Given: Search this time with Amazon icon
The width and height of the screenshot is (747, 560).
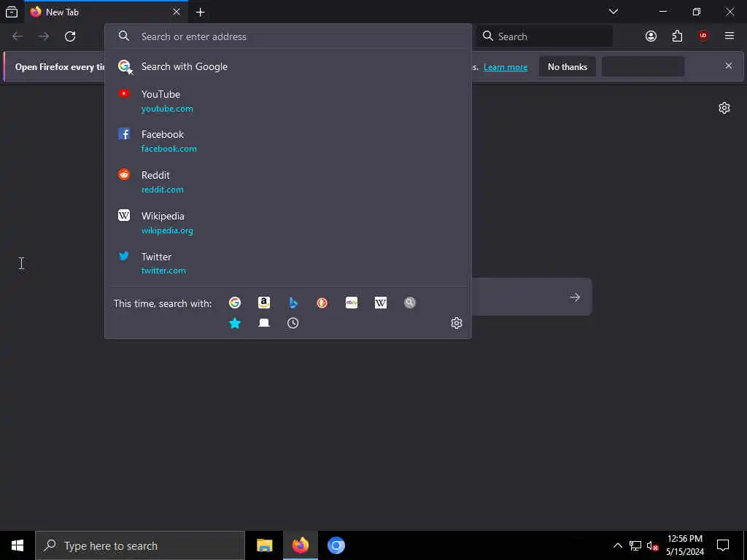Looking at the screenshot, I should pos(264,303).
